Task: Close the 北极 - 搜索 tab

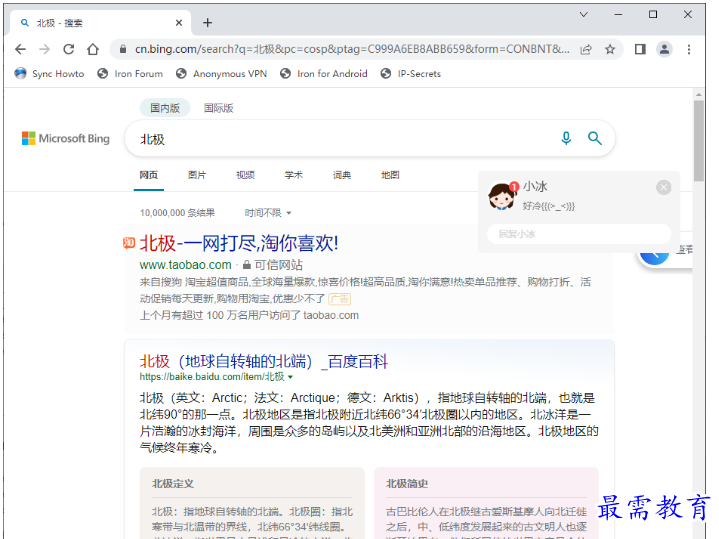Action: point(179,22)
